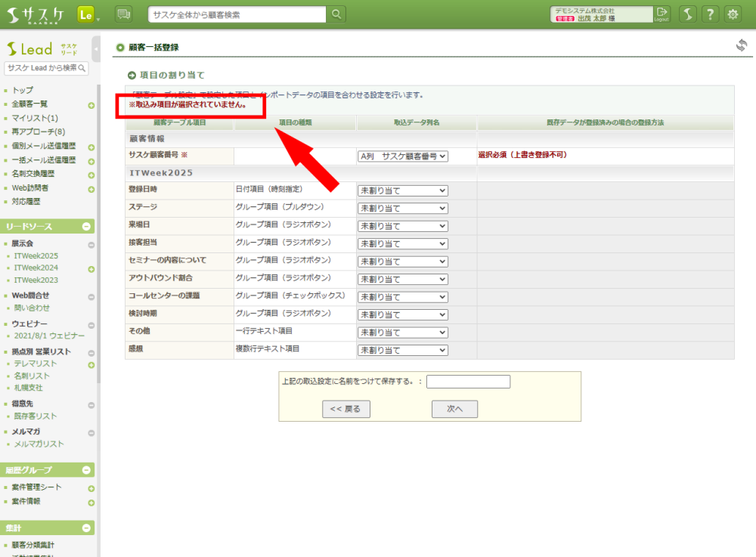756x557 pixels.
Task: Click the 次へ button
Action: pos(454,409)
